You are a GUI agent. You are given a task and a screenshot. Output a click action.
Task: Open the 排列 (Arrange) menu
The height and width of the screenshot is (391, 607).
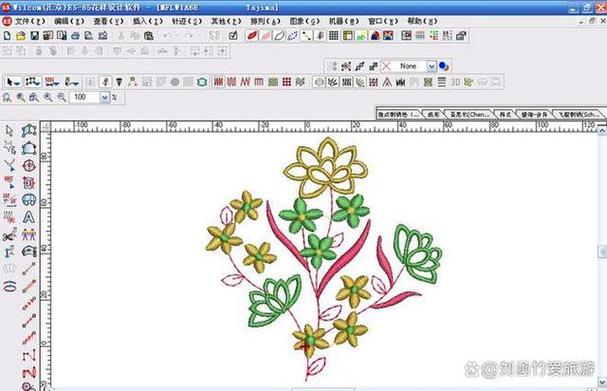(x=265, y=21)
